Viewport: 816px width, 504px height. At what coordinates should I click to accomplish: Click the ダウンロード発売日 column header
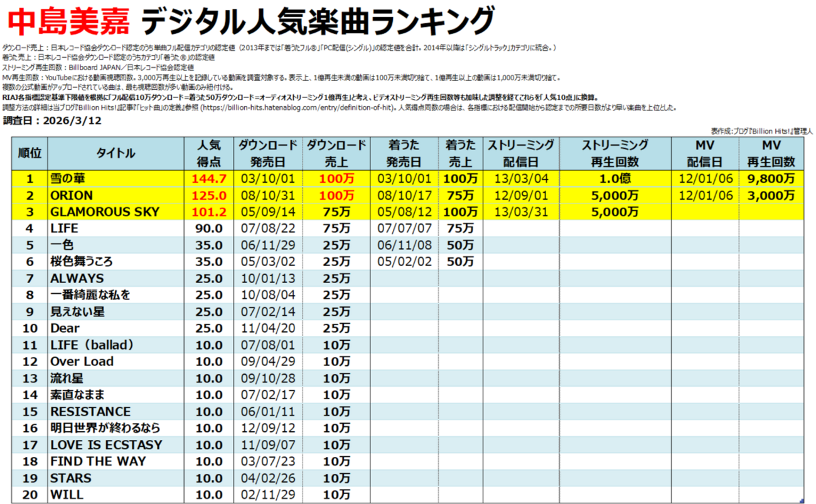click(267, 153)
